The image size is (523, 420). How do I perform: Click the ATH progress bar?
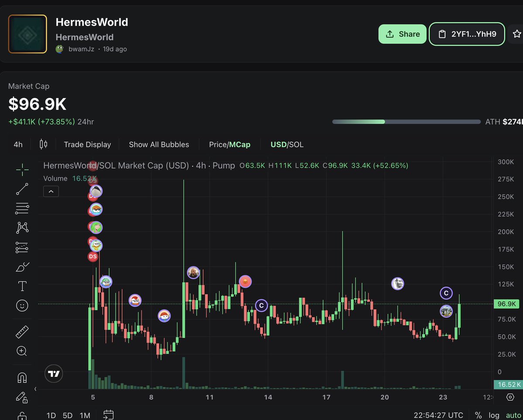406,122
